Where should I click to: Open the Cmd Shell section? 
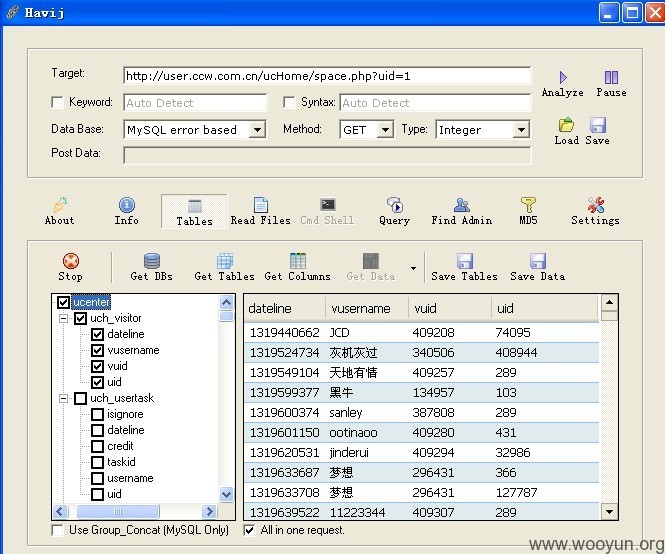tap(327, 211)
